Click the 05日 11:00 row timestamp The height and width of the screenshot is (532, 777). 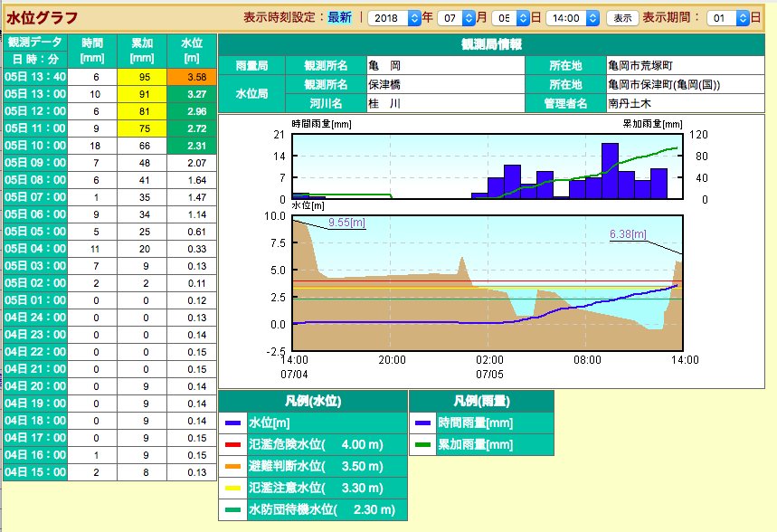point(35,128)
